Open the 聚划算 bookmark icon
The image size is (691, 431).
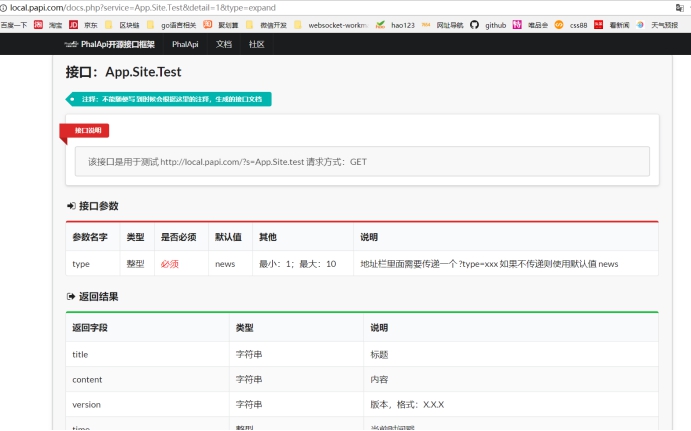tap(208, 25)
